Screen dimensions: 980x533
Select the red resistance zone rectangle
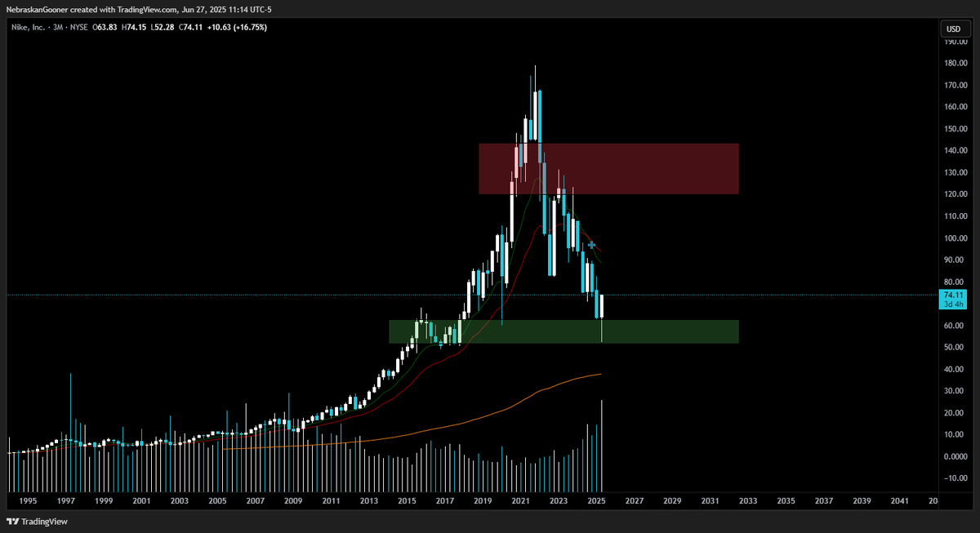(x=608, y=168)
